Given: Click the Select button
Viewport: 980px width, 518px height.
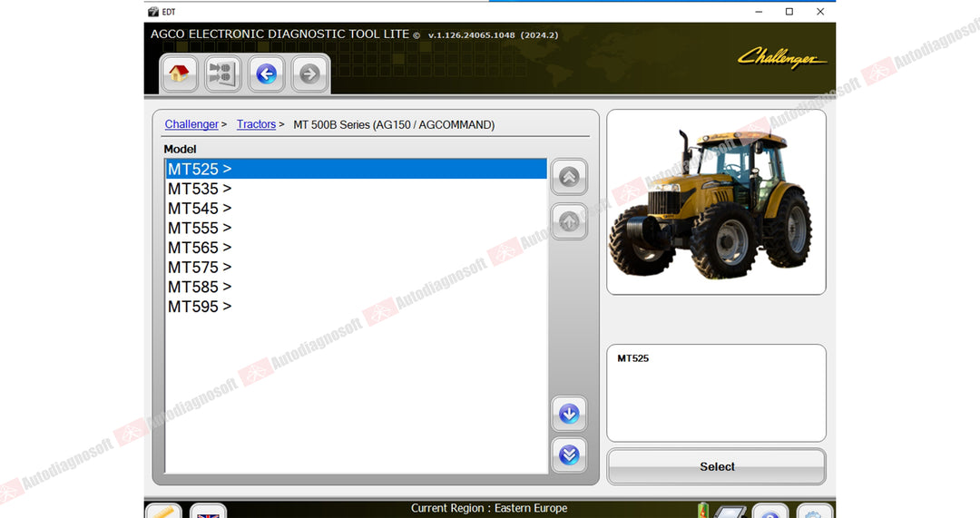Looking at the screenshot, I should (x=716, y=467).
